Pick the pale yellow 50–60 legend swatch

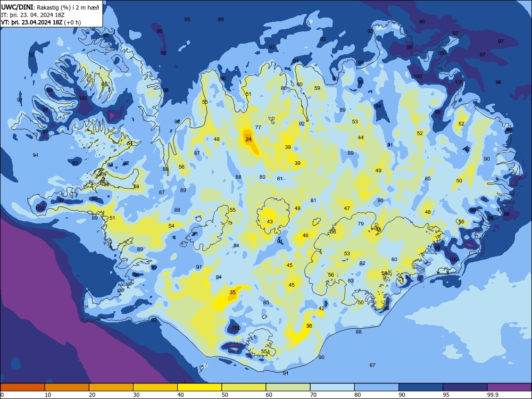coord(244,387)
